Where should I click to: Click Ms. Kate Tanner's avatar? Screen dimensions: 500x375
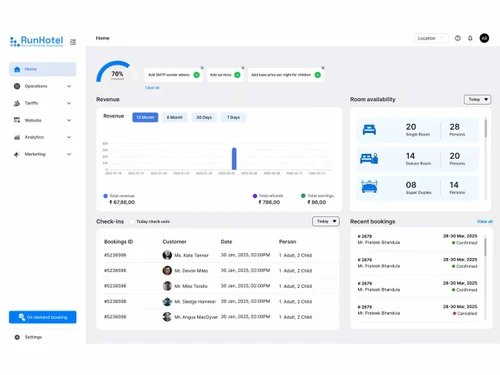(x=167, y=255)
